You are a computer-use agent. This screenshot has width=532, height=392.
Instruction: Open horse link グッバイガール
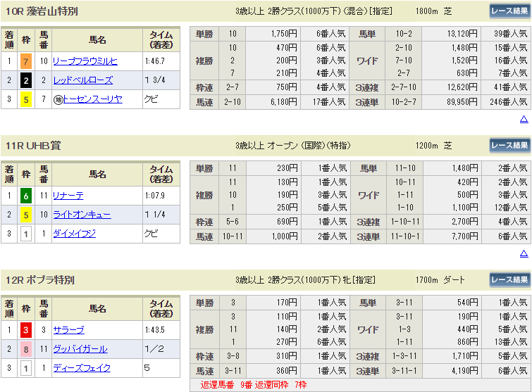(x=80, y=349)
